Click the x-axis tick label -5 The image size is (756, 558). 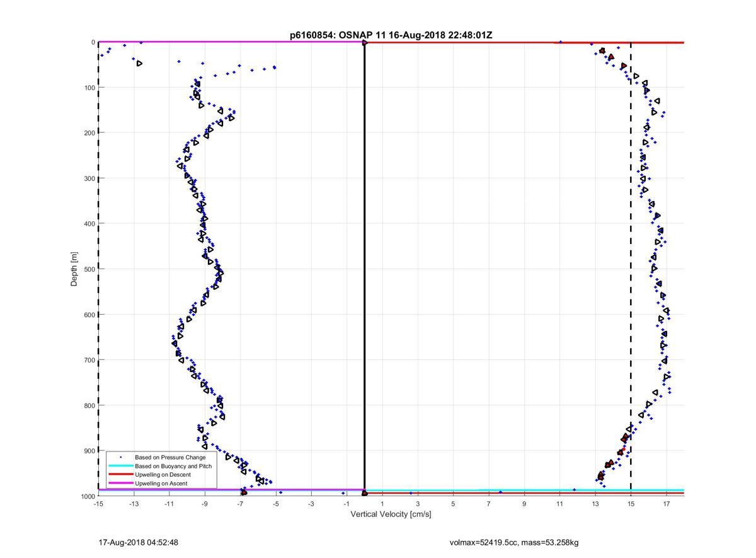tap(275, 504)
